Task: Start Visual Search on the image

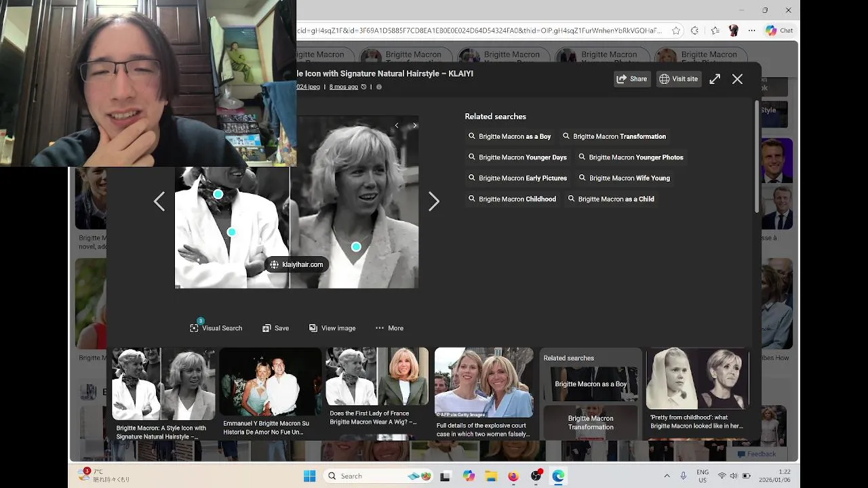Action: [x=216, y=328]
